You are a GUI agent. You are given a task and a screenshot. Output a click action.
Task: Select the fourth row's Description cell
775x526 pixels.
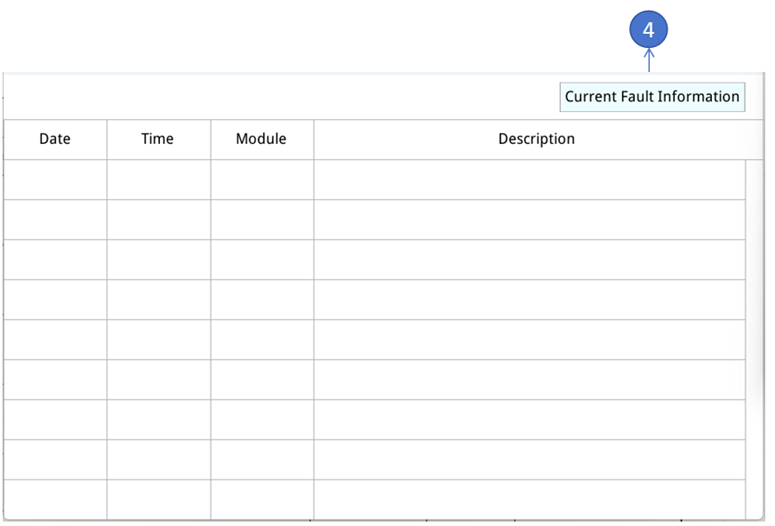[529, 300]
